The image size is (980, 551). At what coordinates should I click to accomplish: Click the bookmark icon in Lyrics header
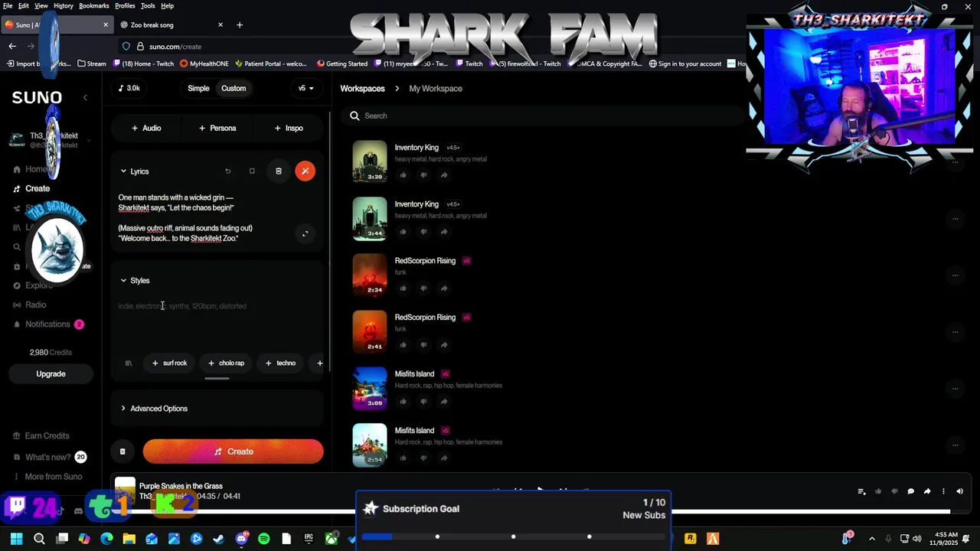tap(252, 171)
